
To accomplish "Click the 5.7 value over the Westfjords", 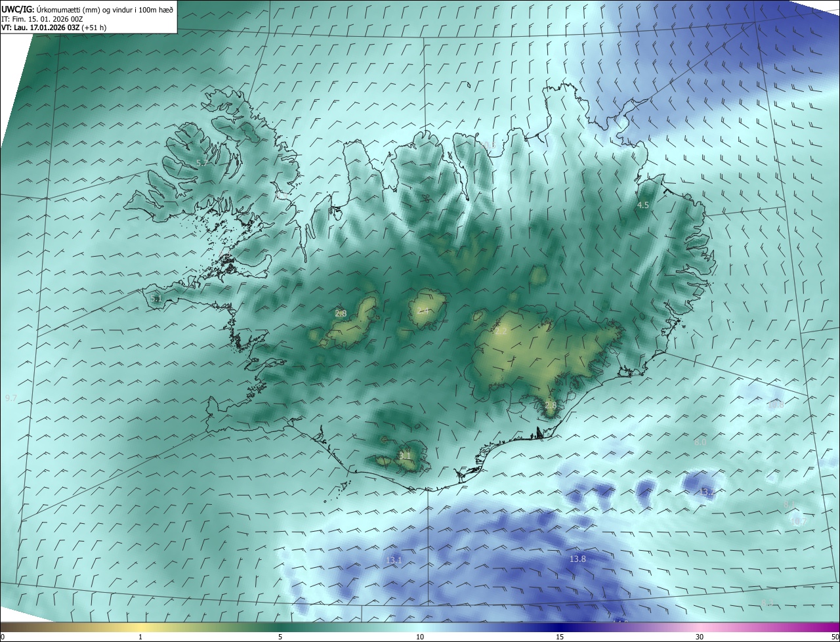I will pyautogui.click(x=202, y=162).
